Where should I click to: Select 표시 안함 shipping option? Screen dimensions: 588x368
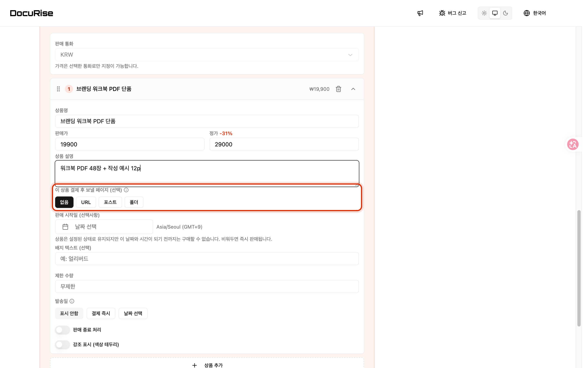coord(69,313)
